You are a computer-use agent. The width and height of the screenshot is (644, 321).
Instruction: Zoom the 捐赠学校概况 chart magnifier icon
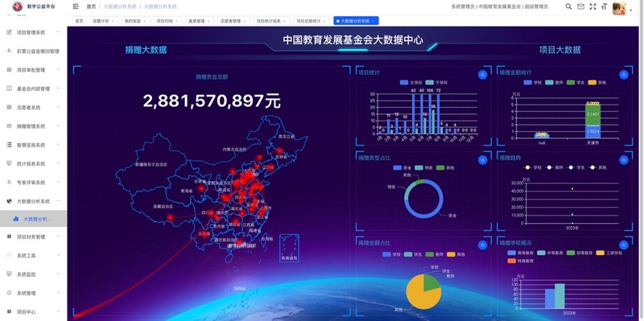pyautogui.click(x=623, y=245)
